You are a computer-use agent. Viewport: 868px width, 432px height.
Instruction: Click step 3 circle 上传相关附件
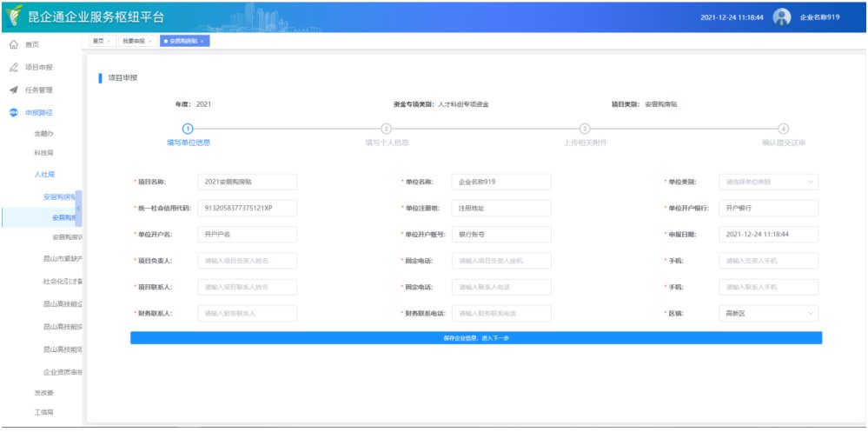[585, 129]
